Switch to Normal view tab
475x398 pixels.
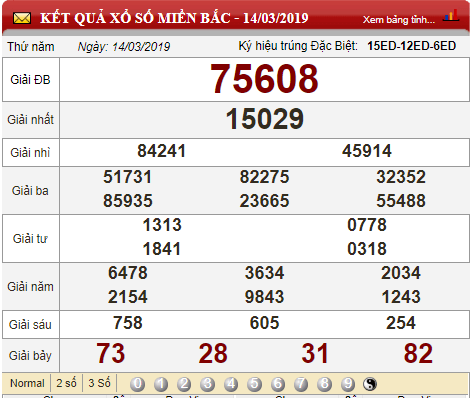pos(27,383)
